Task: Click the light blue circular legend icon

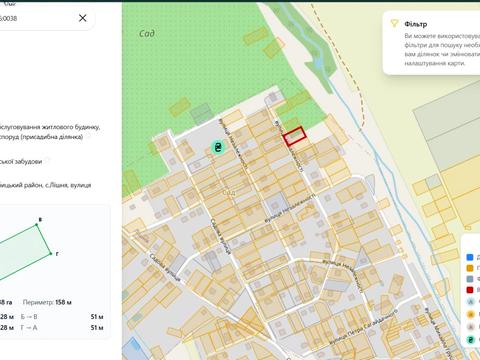Action: (470, 301)
